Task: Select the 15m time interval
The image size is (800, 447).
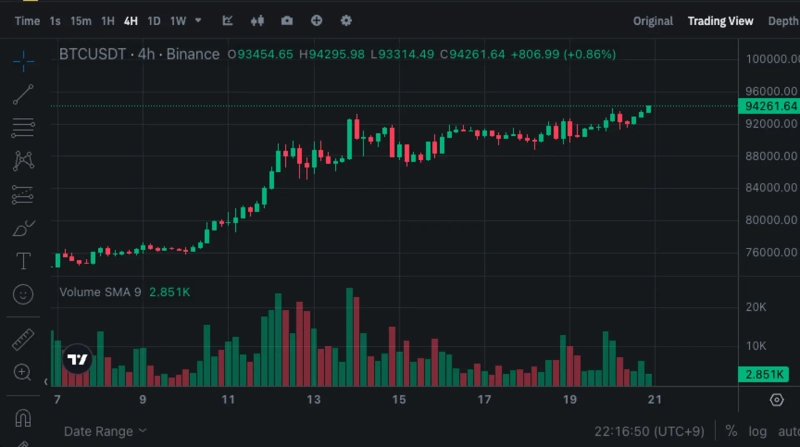Action: [x=81, y=20]
